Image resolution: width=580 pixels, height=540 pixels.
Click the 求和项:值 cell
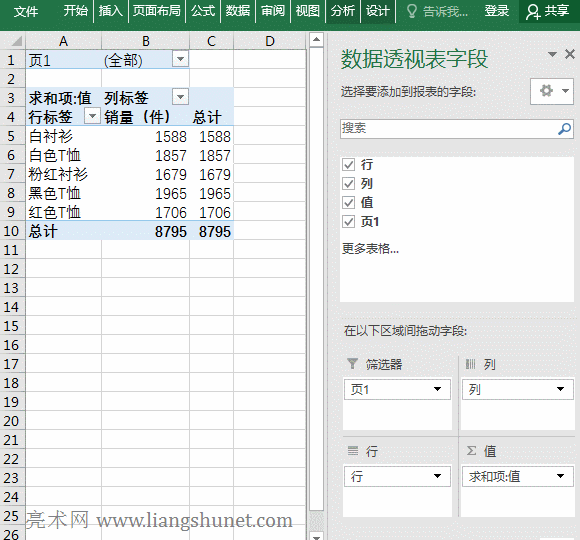(63, 98)
